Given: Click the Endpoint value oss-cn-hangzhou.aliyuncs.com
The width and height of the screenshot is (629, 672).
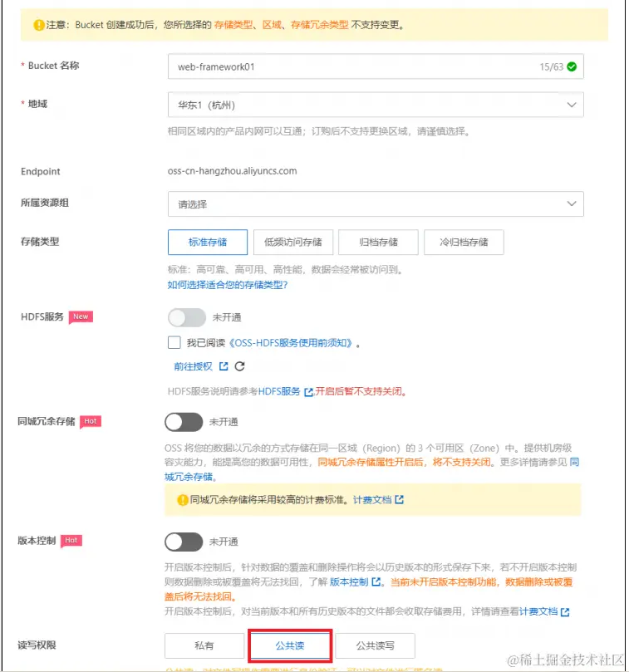Looking at the screenshot, I should (232, 171).
